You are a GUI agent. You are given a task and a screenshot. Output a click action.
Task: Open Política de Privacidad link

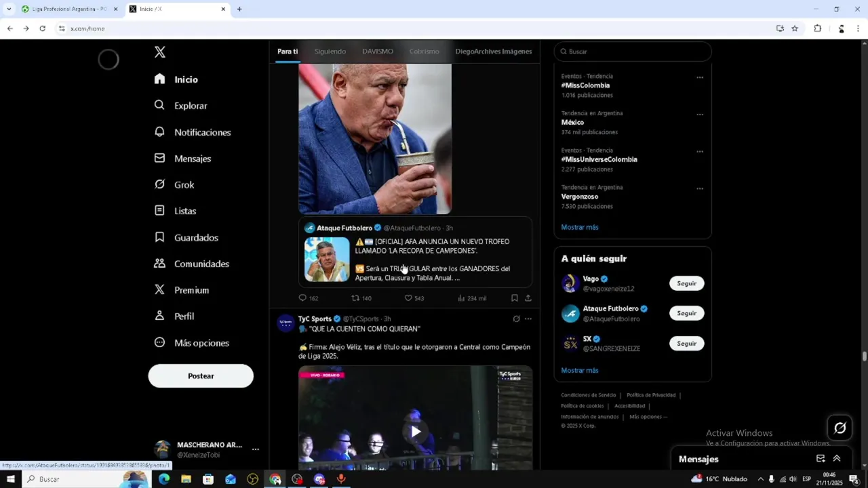[x=651, y=395]
